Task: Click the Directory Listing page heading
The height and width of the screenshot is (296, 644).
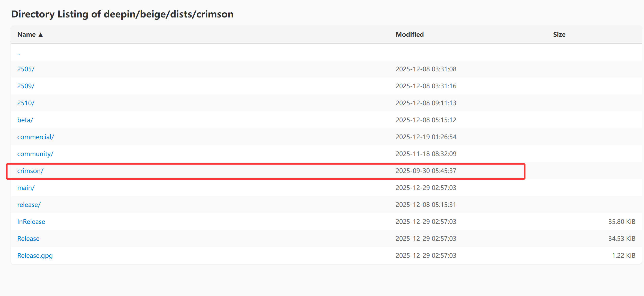Action: (122, 14)
